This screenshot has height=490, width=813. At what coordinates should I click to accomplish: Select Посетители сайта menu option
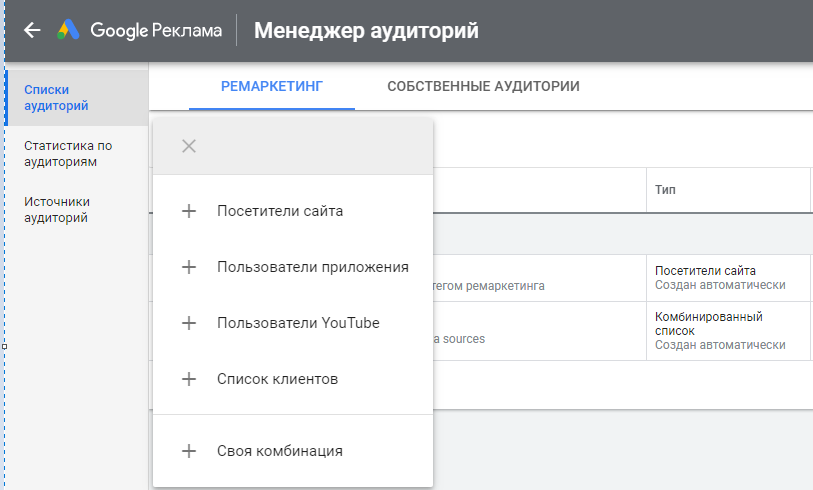pyautogui.click(x=293, y=211)
